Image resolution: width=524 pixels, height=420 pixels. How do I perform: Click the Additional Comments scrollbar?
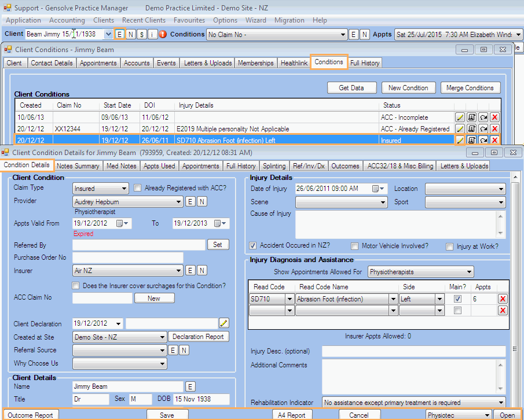tap(500, 377)
